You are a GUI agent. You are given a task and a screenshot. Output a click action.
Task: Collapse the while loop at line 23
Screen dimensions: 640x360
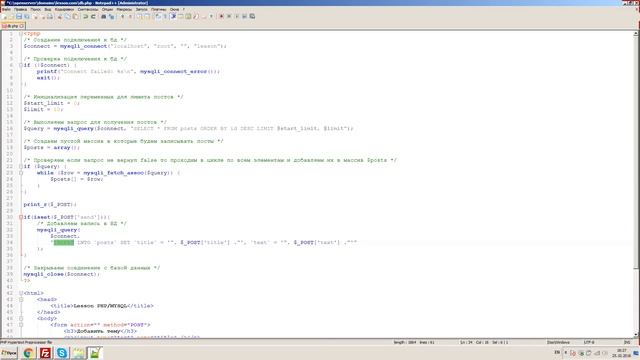coord(21,173)
